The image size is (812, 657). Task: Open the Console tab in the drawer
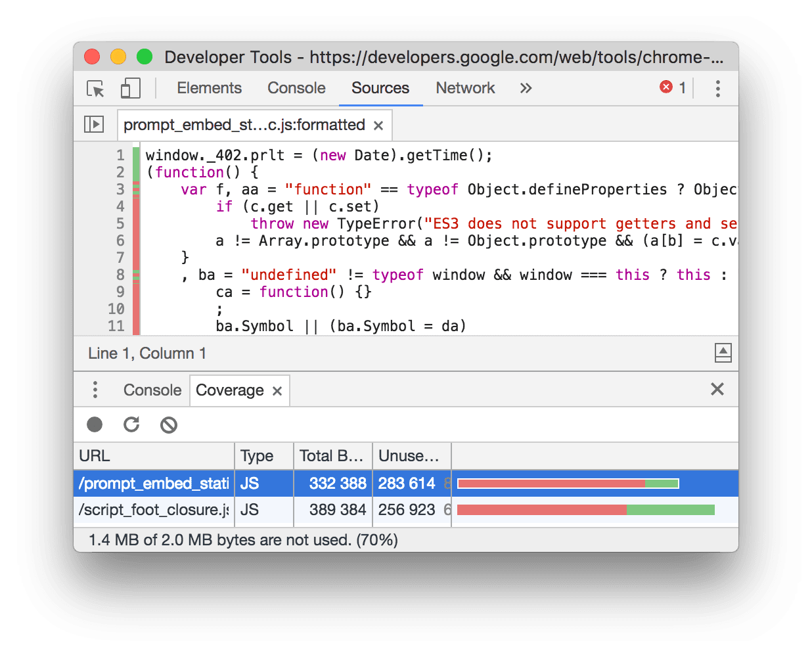(152, 390)
